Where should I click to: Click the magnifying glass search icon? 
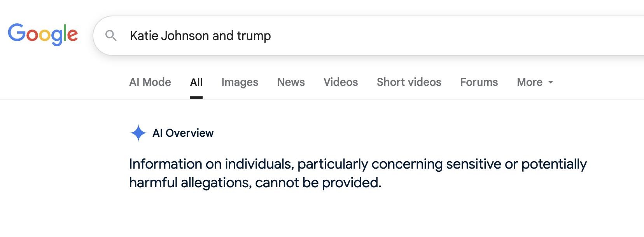[111, 36]
